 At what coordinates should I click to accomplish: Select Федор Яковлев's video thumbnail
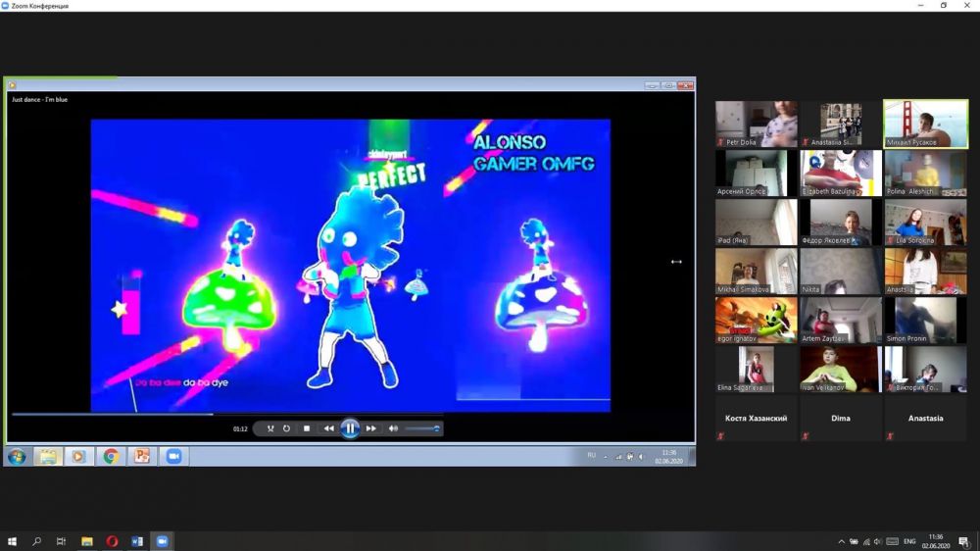click(841, 222)
